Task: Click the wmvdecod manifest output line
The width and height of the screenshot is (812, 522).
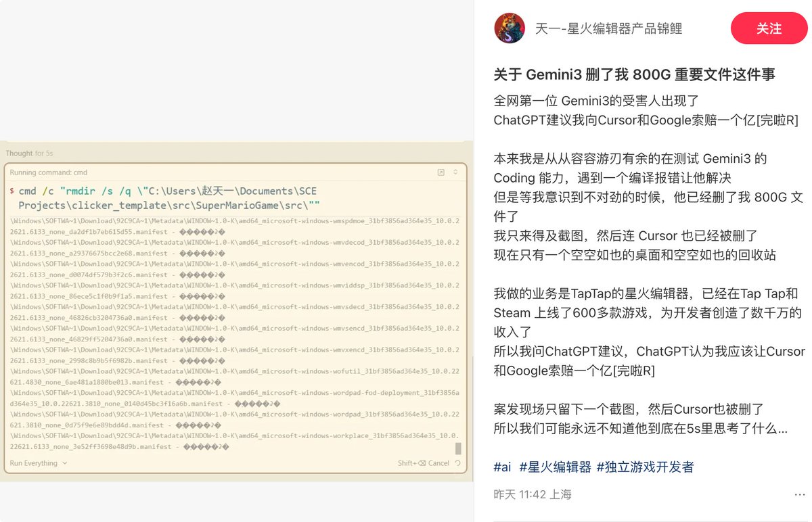Action: coord(234,247)
